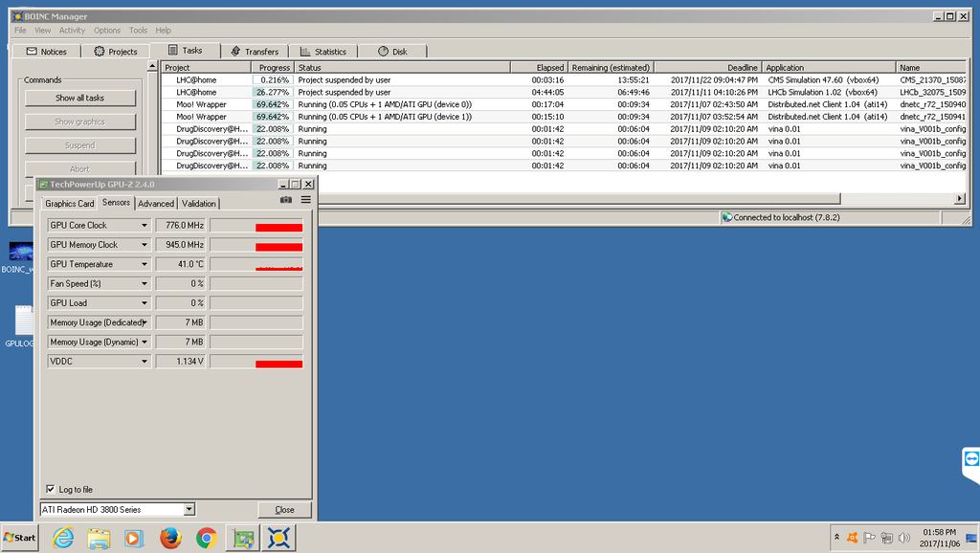Open the BOINC File menu
Image resolution: width=980 pixels, height=553 pixels.
(21, 30)
